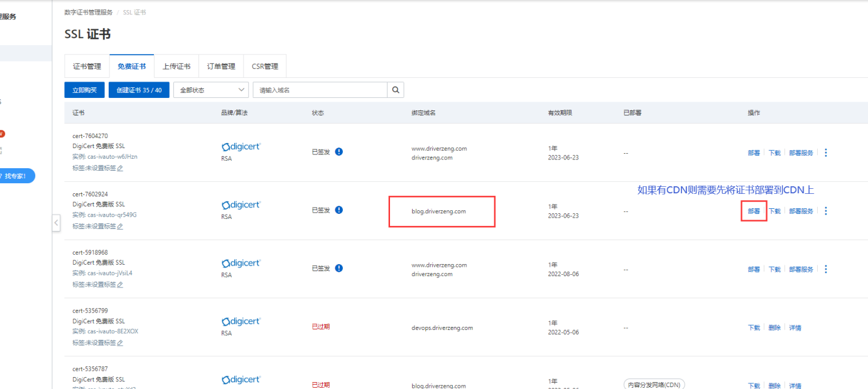Open instance link cas-ivauto-w6JHzn
The image size is (868, 389).
112,156
